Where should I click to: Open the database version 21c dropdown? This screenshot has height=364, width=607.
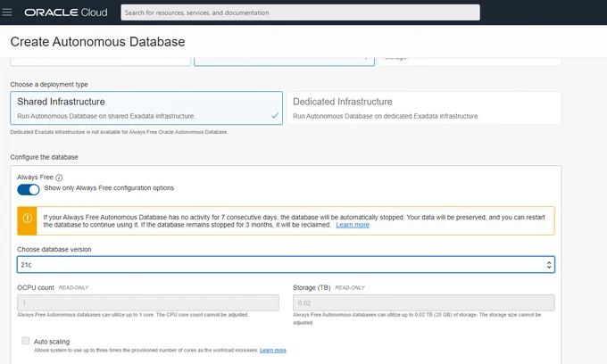[286, 265]
